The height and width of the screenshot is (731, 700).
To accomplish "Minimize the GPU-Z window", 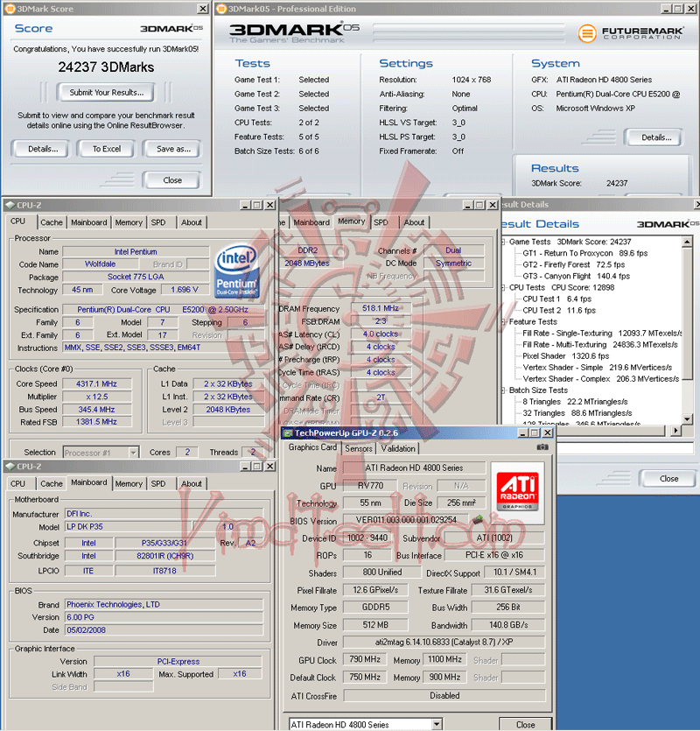I will [523, 433].
